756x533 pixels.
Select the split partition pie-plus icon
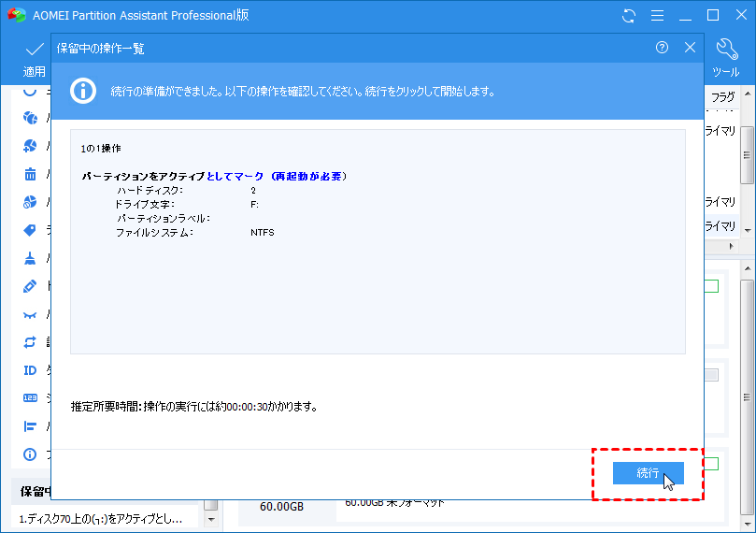30,146
